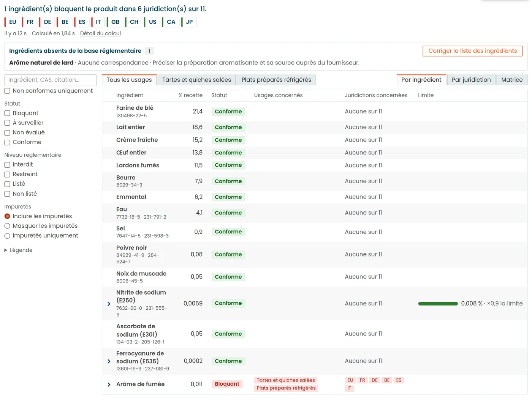Expand the Ferrocyanure de sodium (E535) row
532x405 pixels.
pos(109,361)
